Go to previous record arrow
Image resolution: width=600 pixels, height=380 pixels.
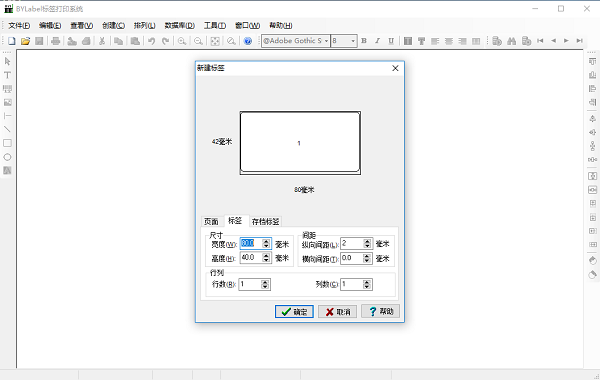coord(553,41)
